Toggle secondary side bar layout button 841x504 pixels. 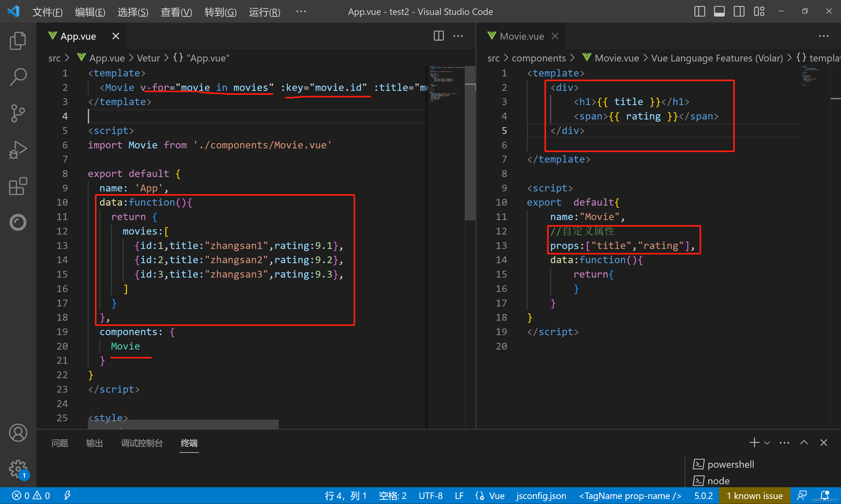pyautogui.click(x=739, y=12)
